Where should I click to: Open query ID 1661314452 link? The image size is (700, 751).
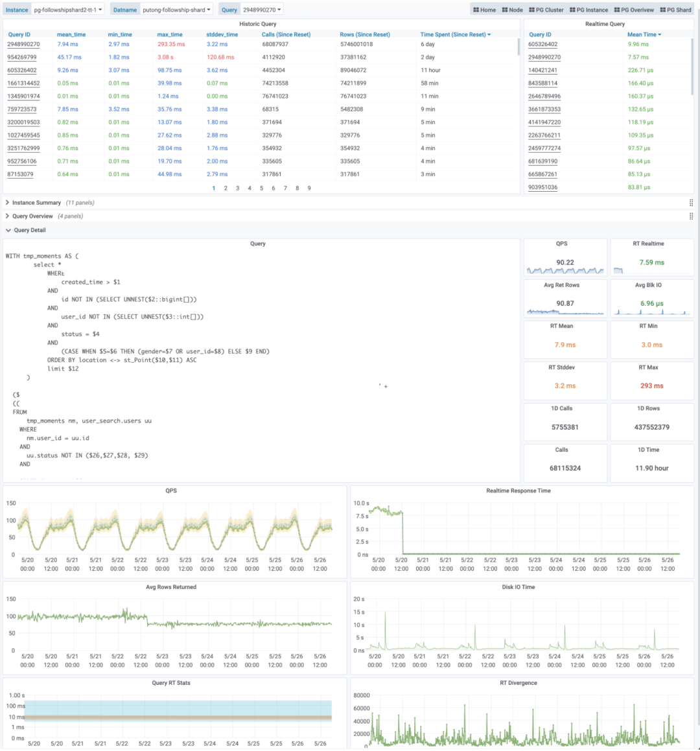point(23,84)
